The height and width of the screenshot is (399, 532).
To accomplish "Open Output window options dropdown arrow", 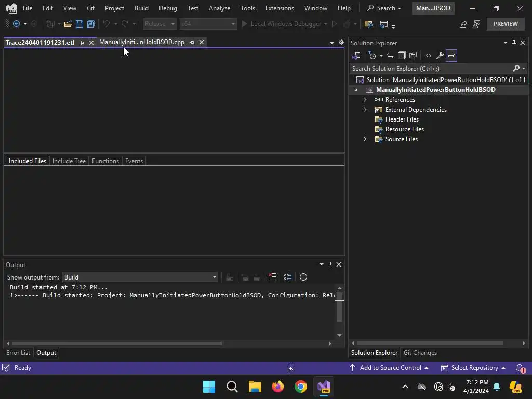I will tap(321, 264).
